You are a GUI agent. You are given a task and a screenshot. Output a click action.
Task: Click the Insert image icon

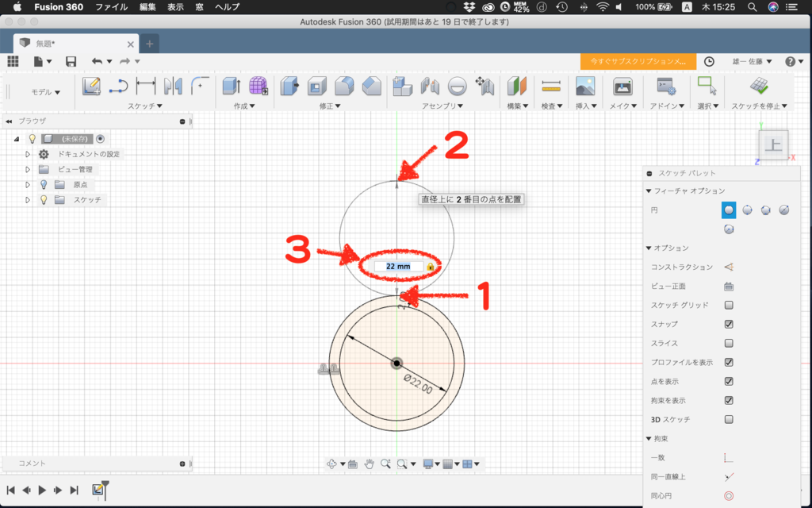[x=585, y=86]
